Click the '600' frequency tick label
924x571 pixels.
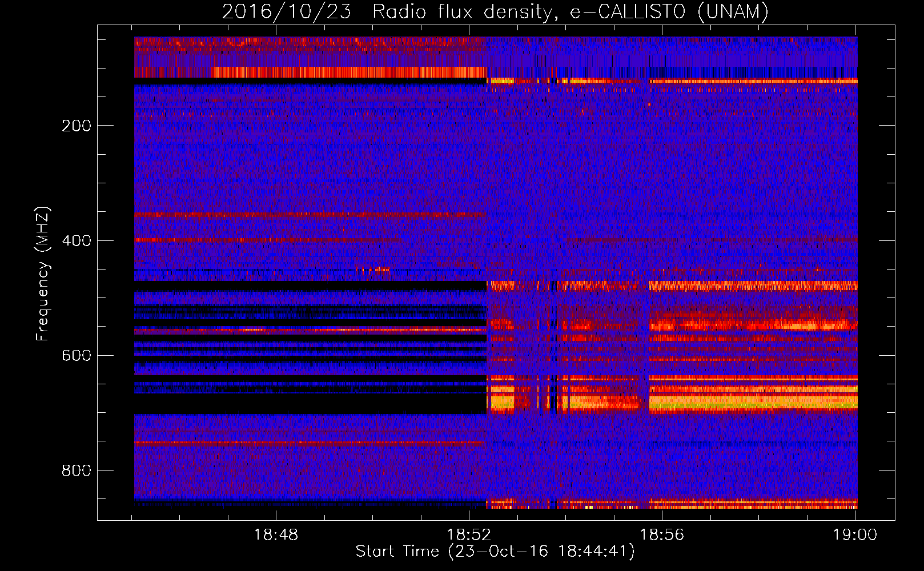point(77,356)
